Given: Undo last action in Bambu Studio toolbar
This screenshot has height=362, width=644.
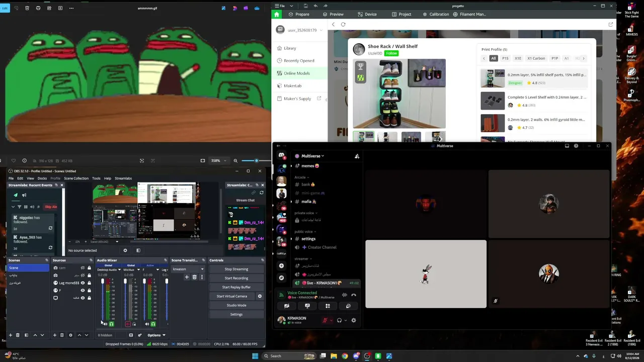Looking at the screenshot, I should (x=315, y=6).
